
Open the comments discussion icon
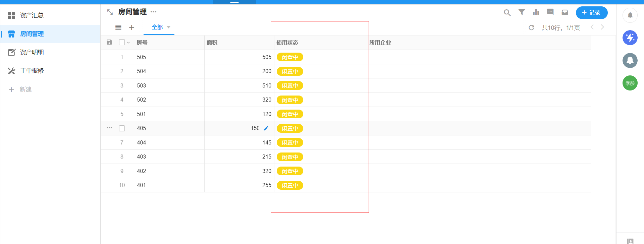(550, 12)
